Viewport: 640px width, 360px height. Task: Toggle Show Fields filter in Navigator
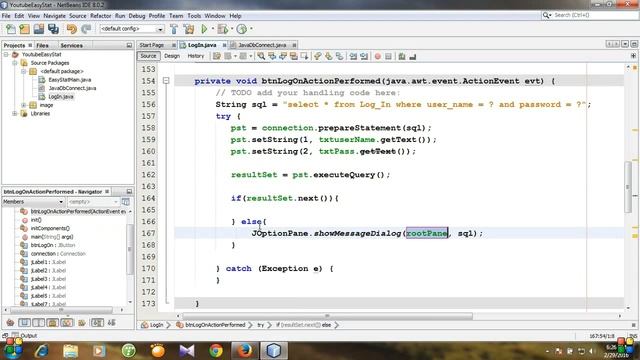24,323
